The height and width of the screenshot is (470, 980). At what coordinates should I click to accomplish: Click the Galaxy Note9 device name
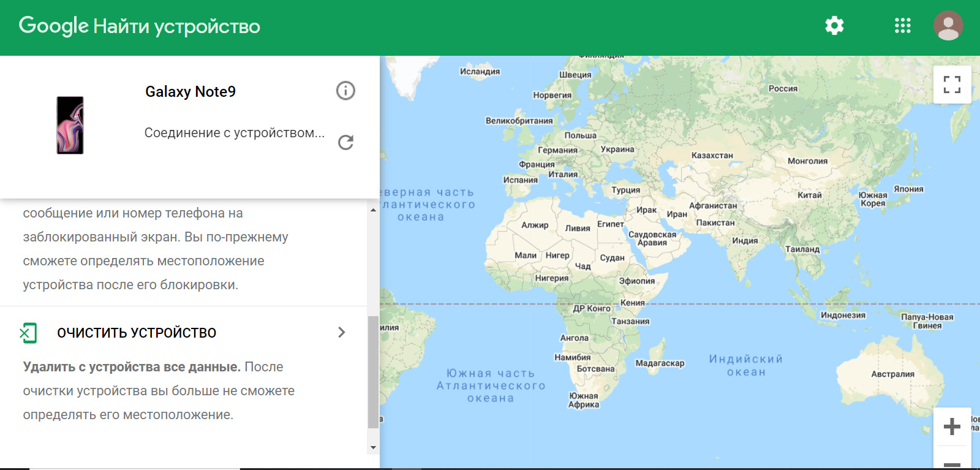click(x=190, y=92)
